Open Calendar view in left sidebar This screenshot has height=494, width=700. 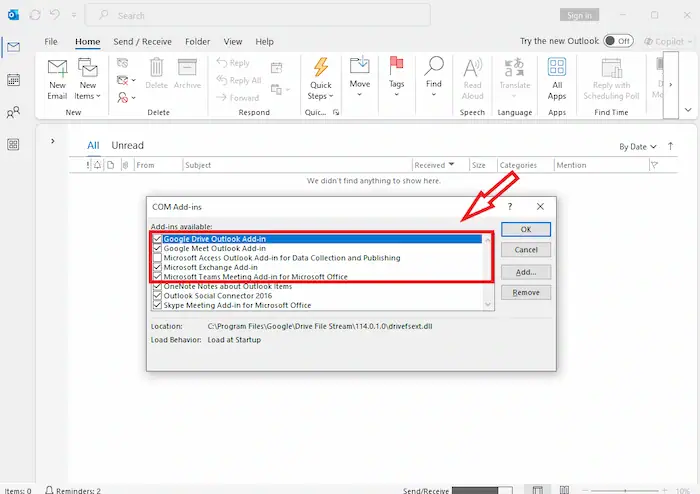pyautogui.click(x=13, y=80)
